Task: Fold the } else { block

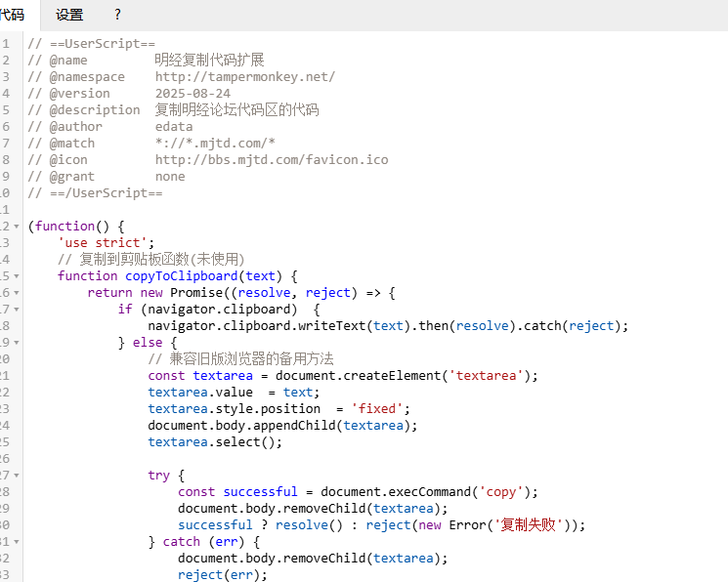Action: click(x=17, y=343)
